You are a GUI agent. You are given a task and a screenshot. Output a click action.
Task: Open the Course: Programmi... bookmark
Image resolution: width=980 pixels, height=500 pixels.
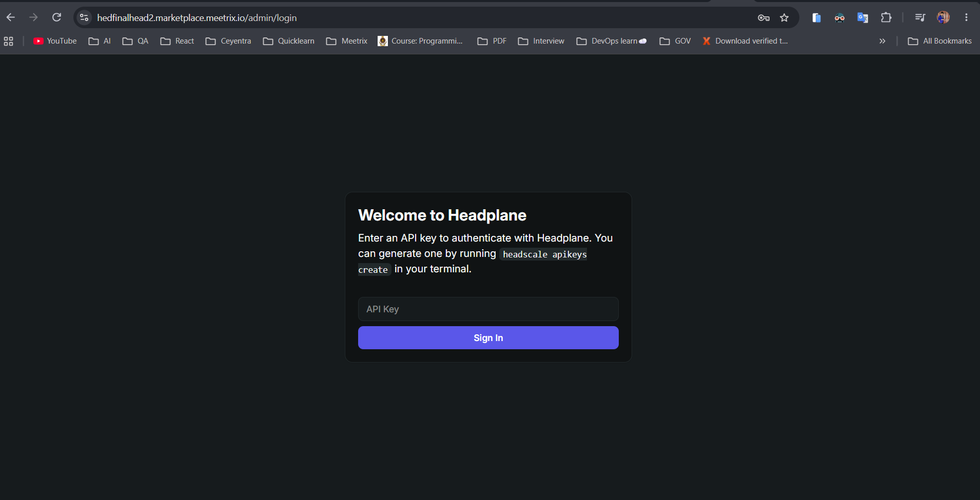tap(420, 41)
